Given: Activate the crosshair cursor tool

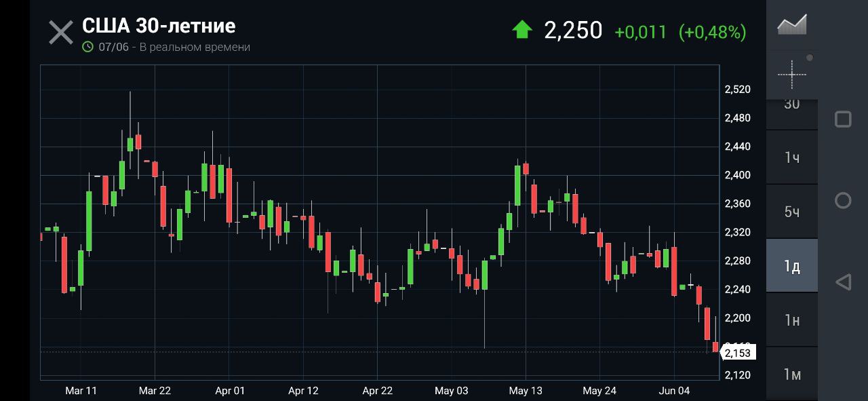Looking at the screenshot, I should (x=791, y=74).
